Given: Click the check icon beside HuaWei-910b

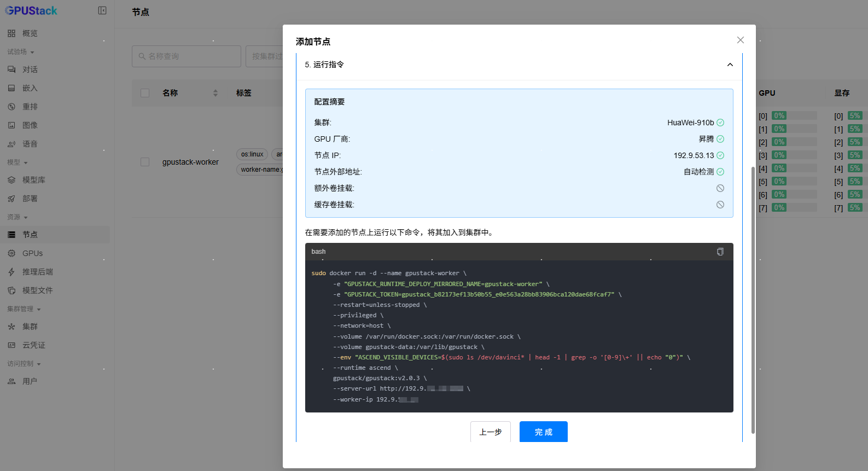Looking at the screenshot, I should coord(720,123).
